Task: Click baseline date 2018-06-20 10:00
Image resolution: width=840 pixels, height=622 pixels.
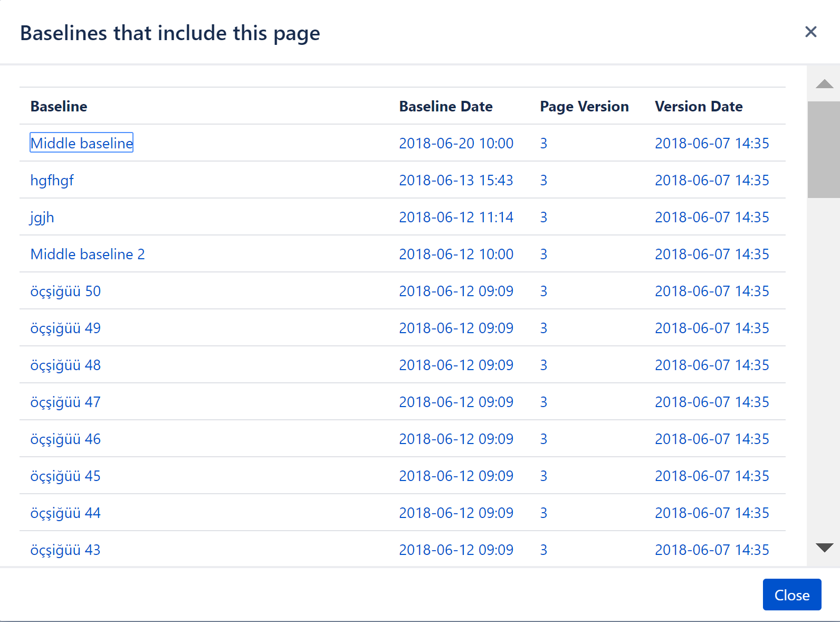Action: [456, 143]
